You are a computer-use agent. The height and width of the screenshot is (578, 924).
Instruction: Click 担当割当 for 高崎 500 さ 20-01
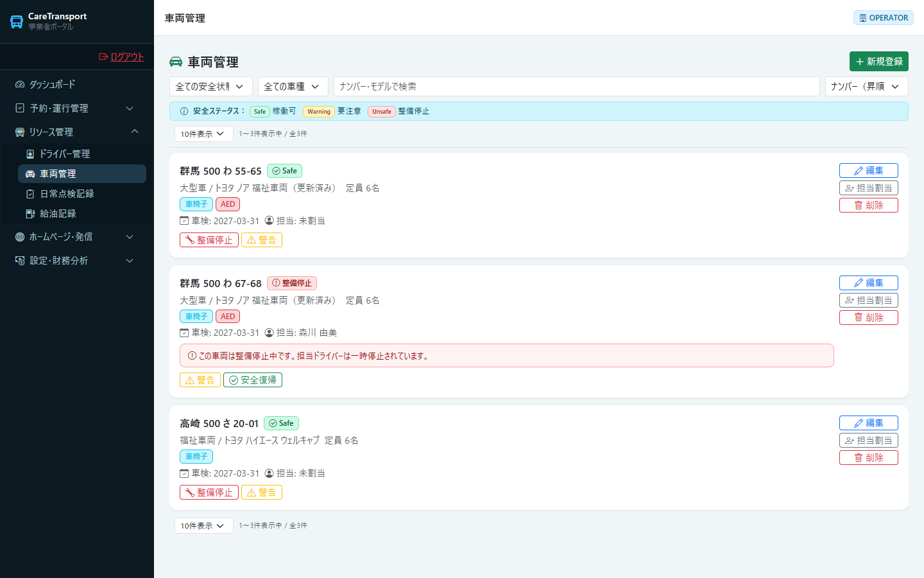(869, 440)
